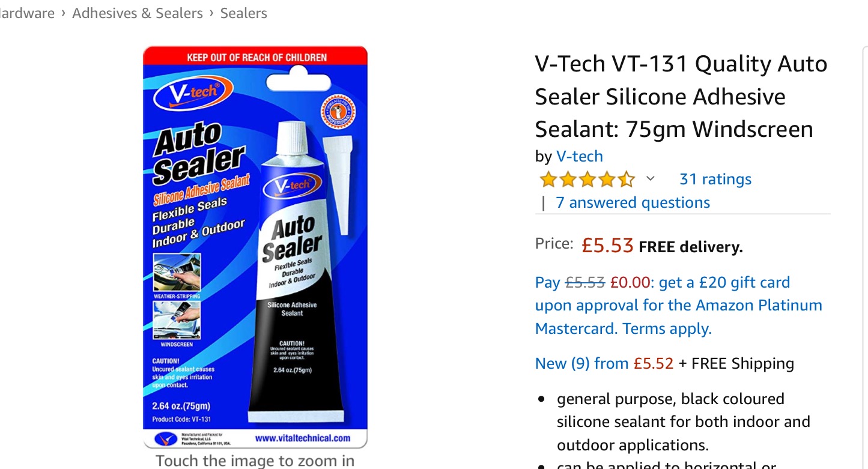
Task: Tap the windscreen photo on package
Action: 177,320
